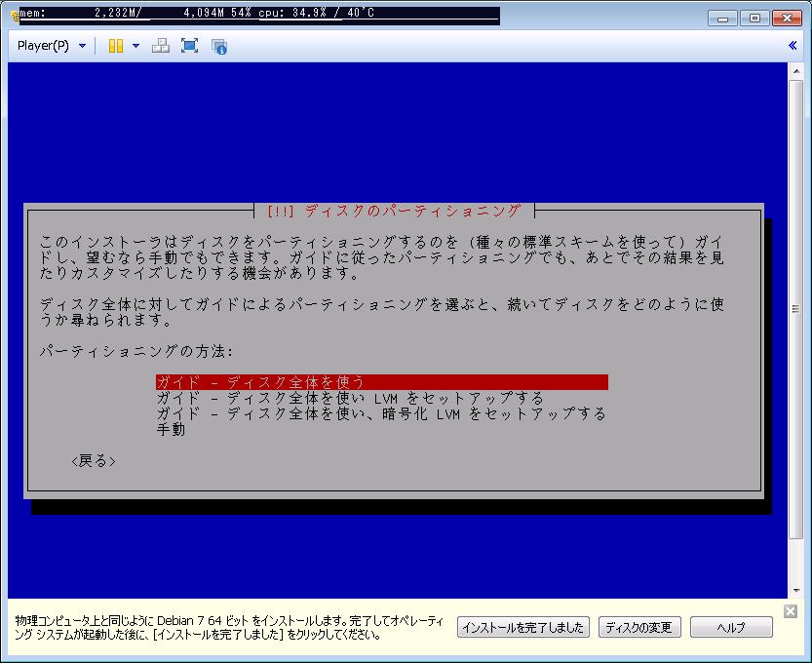Click the <戻る> back button
812x663 pixels.
click(94, 460)
